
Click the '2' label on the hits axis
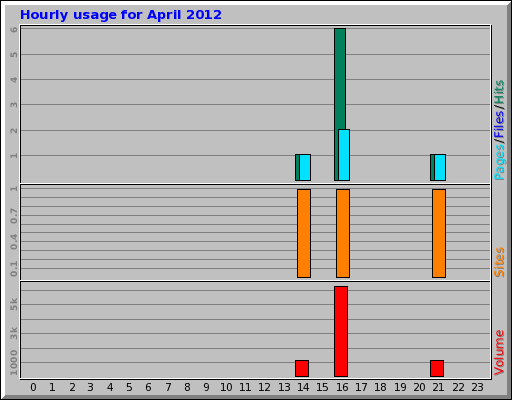tap(14, 130)
